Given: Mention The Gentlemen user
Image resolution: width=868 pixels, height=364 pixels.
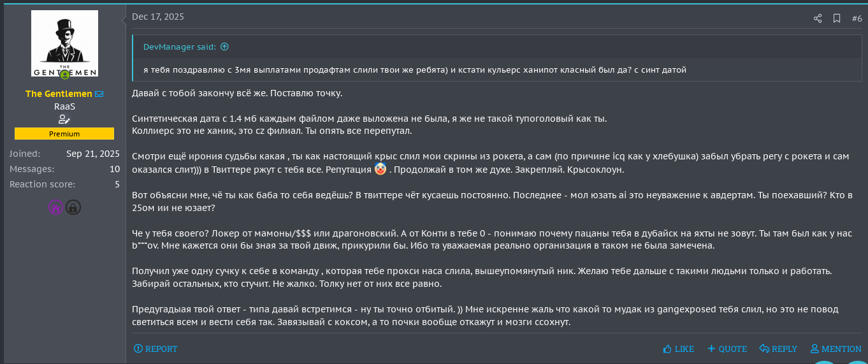Looking at the screenshot, I should tap(835, 349).
